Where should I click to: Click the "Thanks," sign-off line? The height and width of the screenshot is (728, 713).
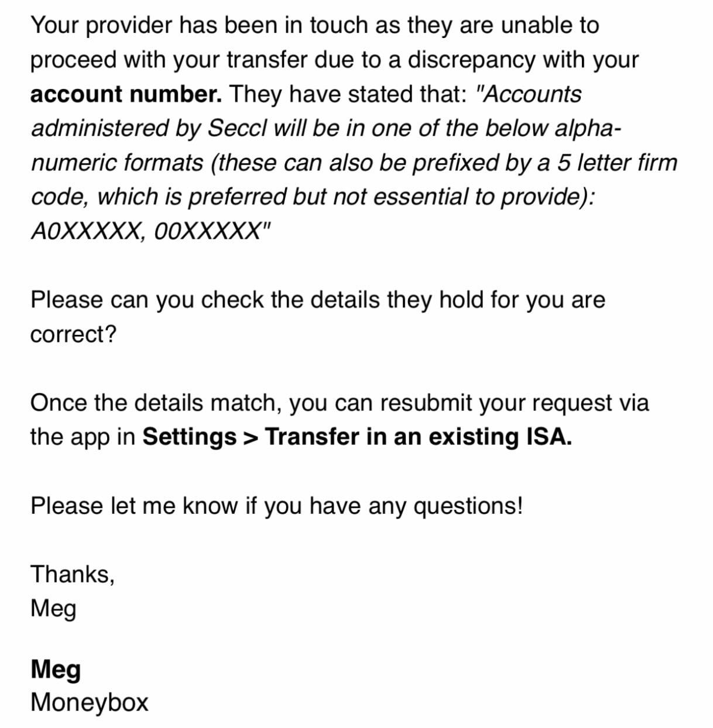(73, 574)
